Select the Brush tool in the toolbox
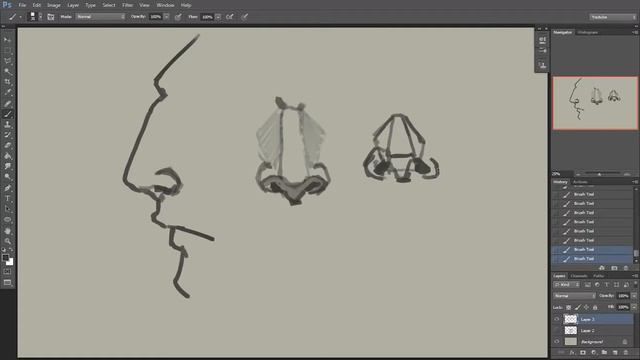This screenshot has height=360, width=640. pyautogui.click(x=7, y=114)
